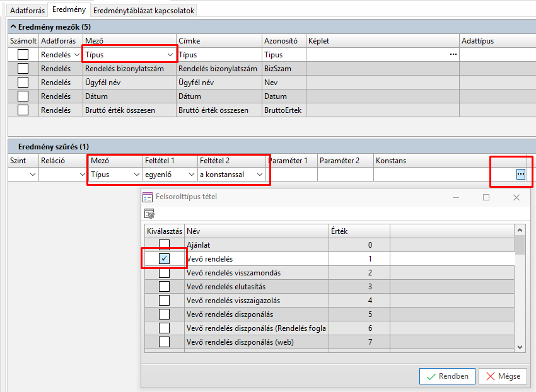Click Paraméter 2 cell in filter row
The image size is (536, 392).
346,175
